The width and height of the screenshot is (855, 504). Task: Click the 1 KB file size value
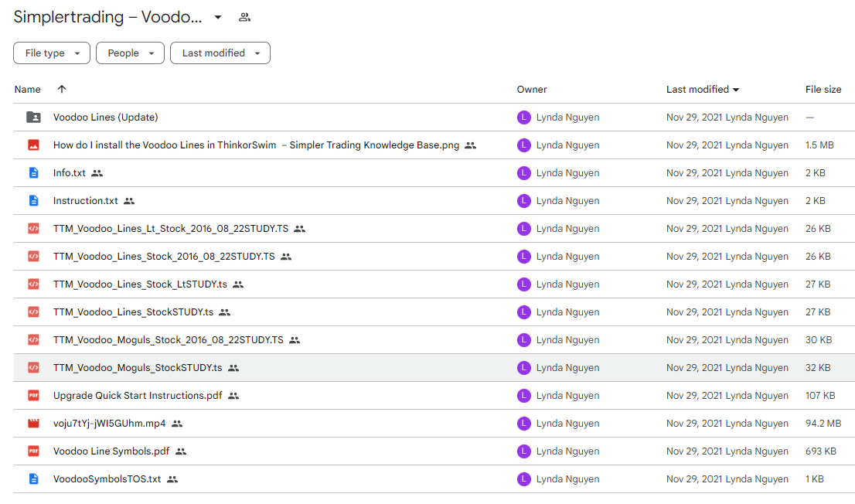tap(815, 479)
